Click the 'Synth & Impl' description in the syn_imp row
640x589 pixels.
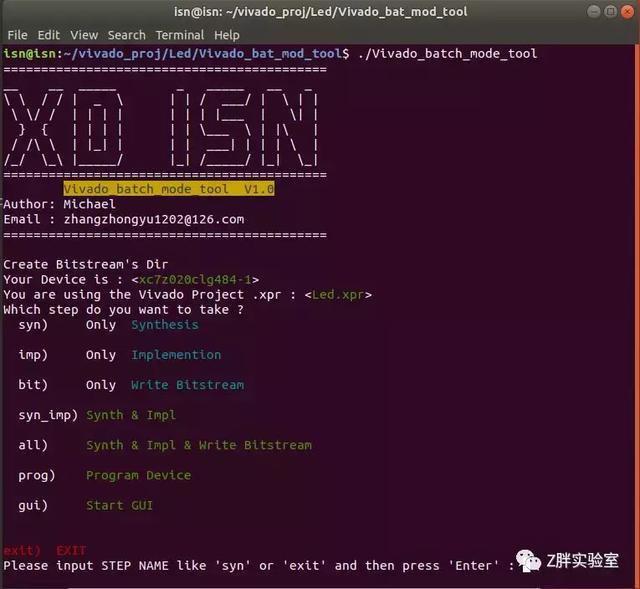[131, 415]
